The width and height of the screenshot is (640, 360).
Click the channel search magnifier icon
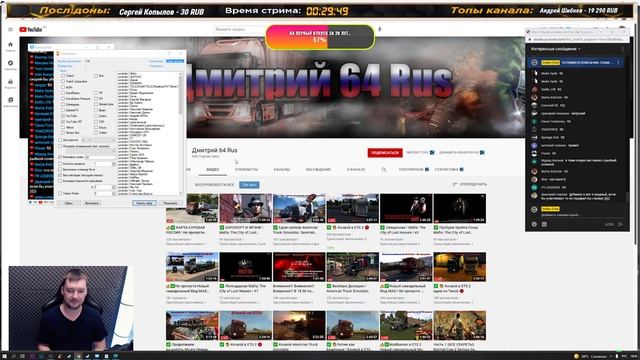pyautogui.click(x=384, y=169)
